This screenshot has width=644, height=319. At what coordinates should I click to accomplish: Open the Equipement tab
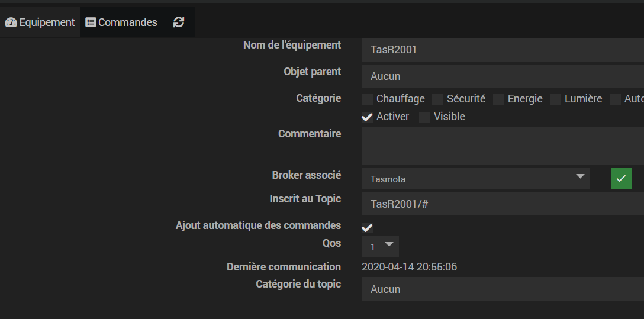coord(40,22)
